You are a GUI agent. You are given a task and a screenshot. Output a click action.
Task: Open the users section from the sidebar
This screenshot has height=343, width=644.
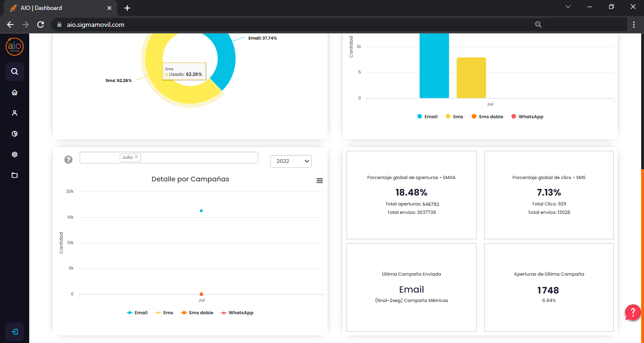[14, 113]
